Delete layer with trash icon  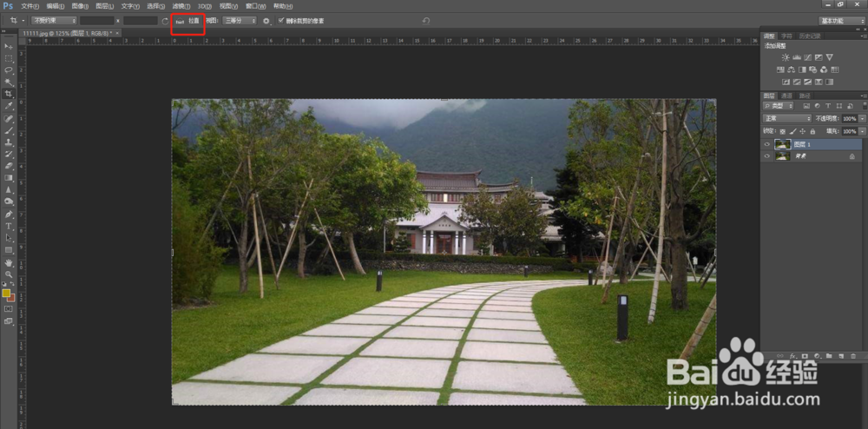pyautogui.click(x=853, y=356)
